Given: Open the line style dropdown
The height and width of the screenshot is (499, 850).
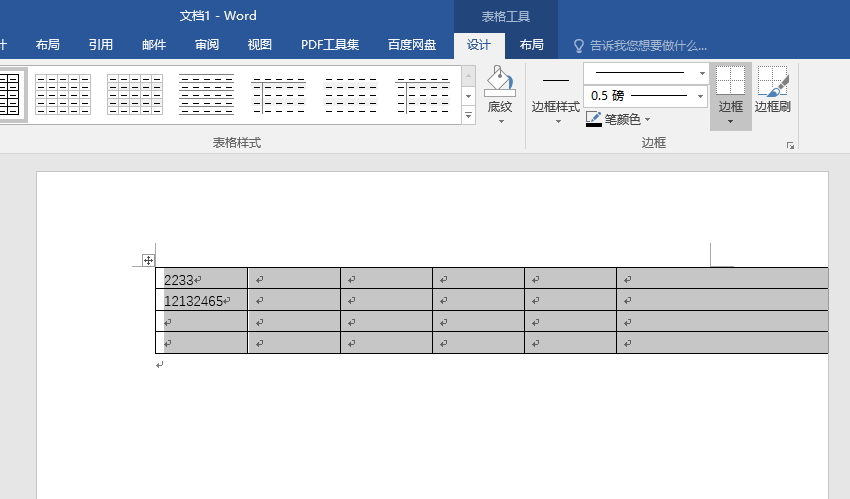Looking at the screenshot, I should pos(701,73).
